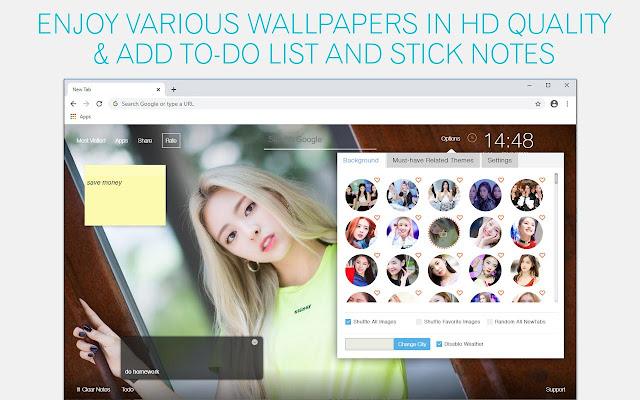Screen dimensions: 640x400
Task: Click the 14:48 clock display
Action: 509,141
